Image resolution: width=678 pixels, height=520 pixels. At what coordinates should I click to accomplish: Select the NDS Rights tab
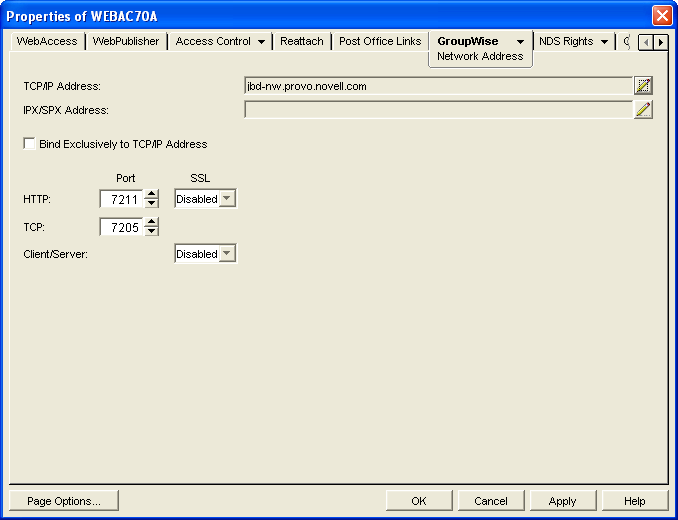click(x=566, y=41)
